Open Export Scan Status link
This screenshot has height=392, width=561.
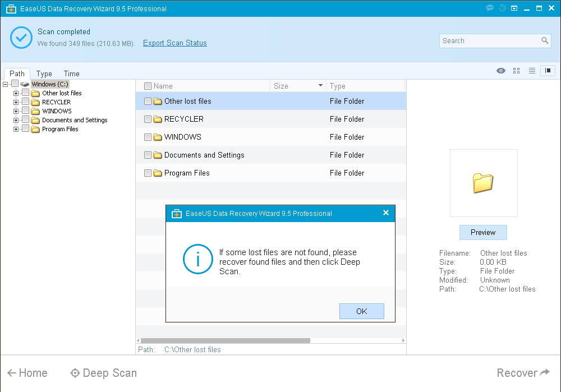(175, 43)
